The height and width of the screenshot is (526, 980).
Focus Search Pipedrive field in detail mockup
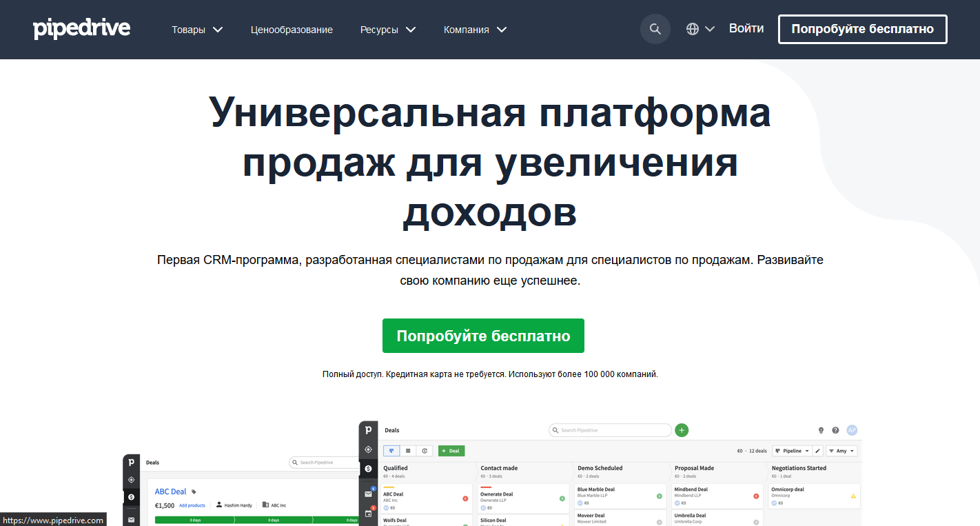(x=324, y=463)
